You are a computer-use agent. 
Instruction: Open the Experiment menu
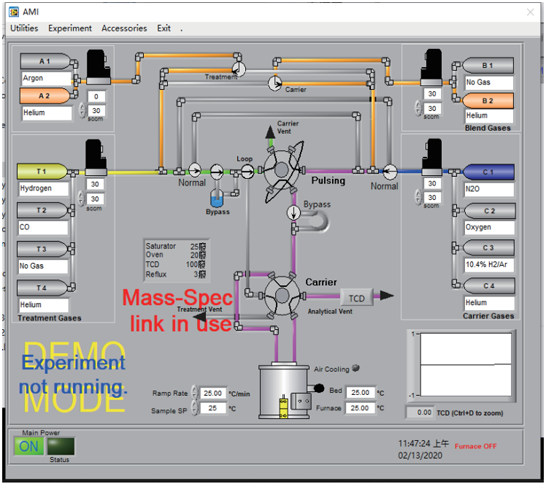point(70,28)
